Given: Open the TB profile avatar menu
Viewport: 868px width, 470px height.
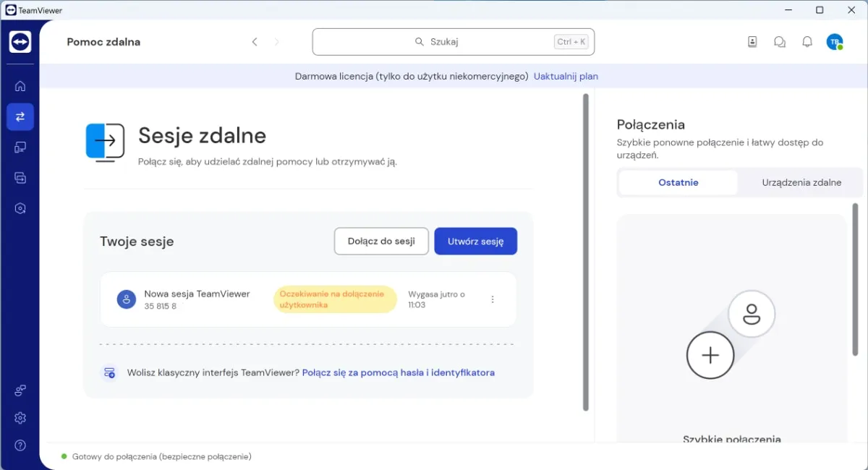Looking at the screenshot, I should click(835, 41).
